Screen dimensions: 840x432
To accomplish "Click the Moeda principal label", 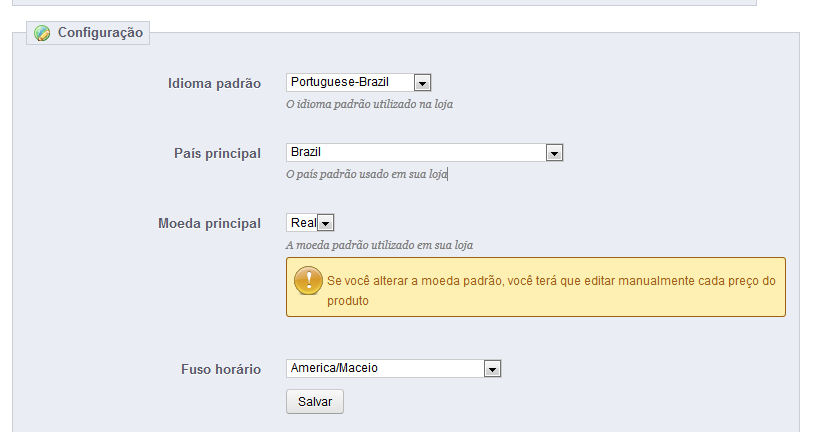I will (x=209, y=224).
